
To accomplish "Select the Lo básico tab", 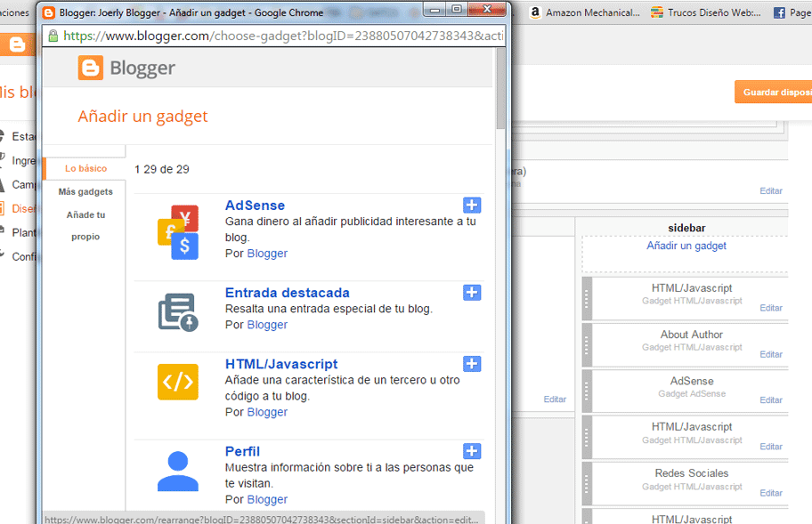I will (86, 169).
